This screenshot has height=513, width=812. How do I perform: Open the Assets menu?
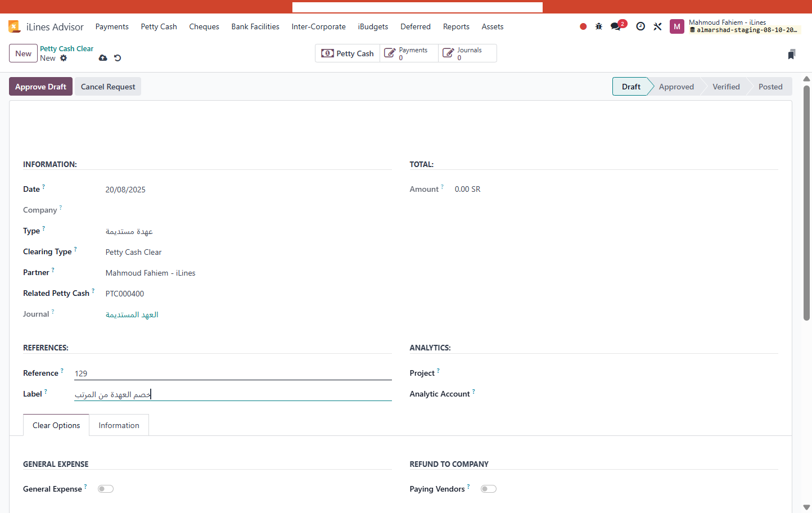pyautogui.click(x=493, y=26)
